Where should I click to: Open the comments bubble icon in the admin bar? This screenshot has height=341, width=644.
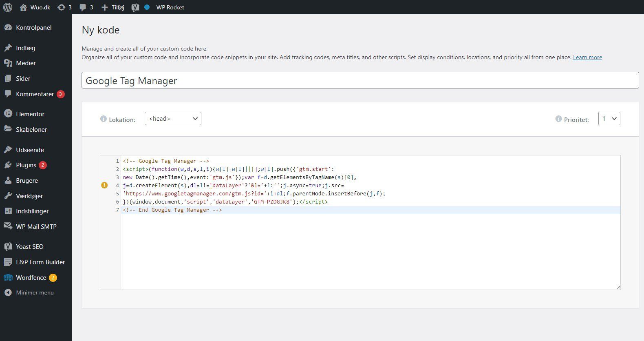tap(83, 7)
